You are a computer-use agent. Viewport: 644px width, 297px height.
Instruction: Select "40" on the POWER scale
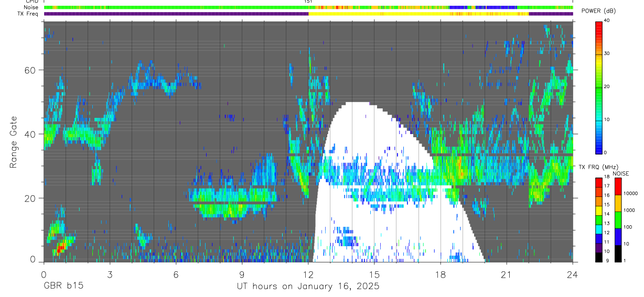coord(607,20)
